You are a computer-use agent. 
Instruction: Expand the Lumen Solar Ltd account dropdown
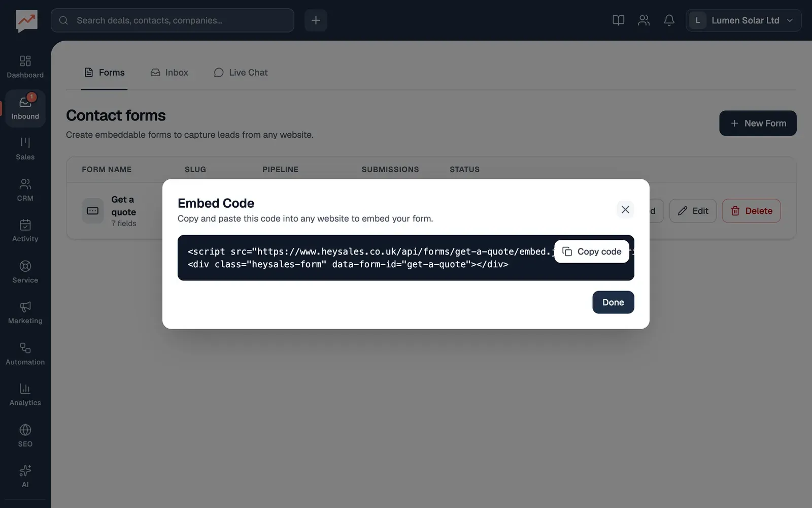(x=743, y=20)
